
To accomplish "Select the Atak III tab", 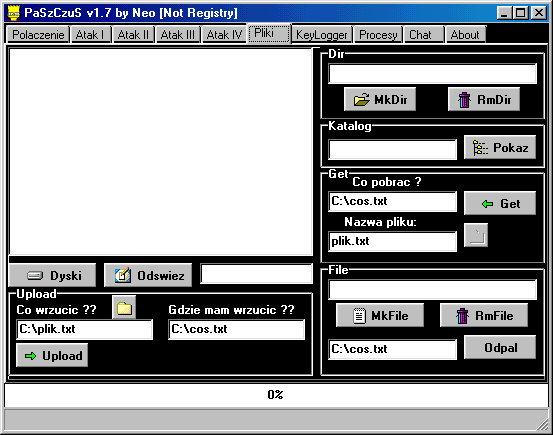I will tap(178, 35).
